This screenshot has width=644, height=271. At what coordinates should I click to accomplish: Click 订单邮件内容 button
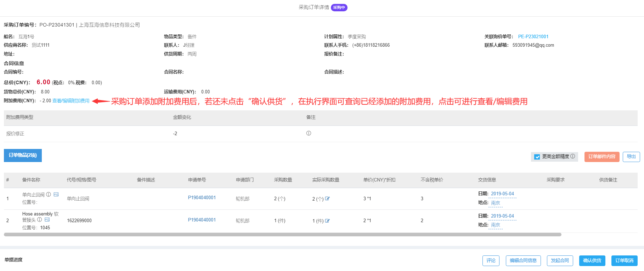click(602, 157)
